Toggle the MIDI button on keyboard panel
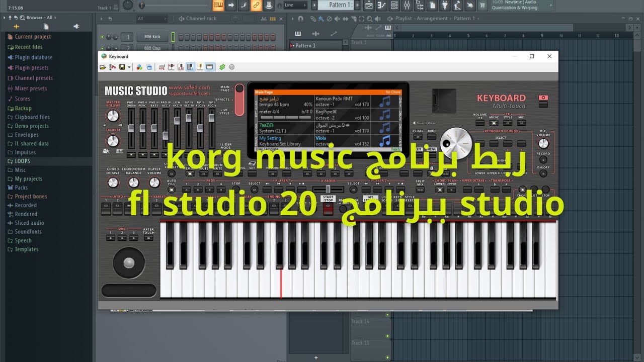The image size is (644, 362). tap(432, 137)
